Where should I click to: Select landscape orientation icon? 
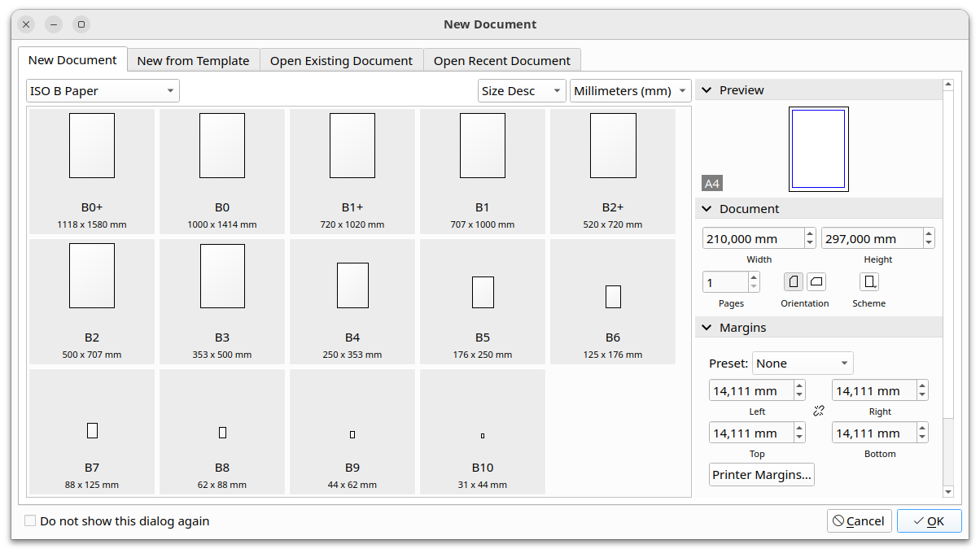coord(816,282)
